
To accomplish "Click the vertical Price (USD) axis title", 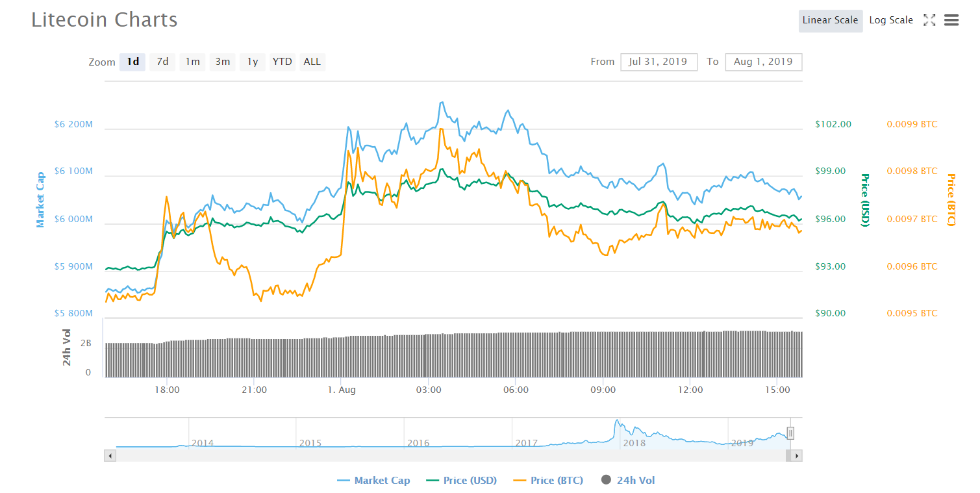I will click(864, 200).
